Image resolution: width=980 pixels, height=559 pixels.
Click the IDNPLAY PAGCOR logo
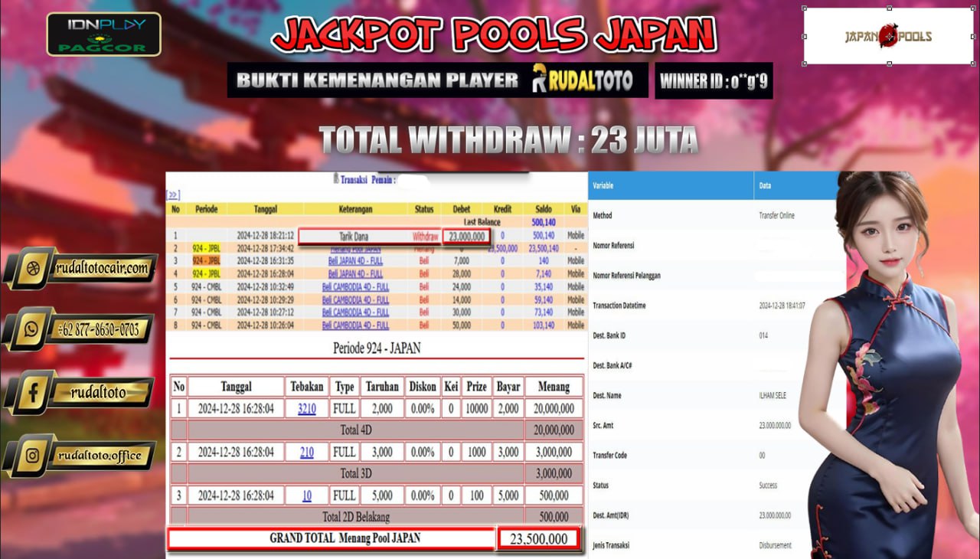tap(104, 34)
